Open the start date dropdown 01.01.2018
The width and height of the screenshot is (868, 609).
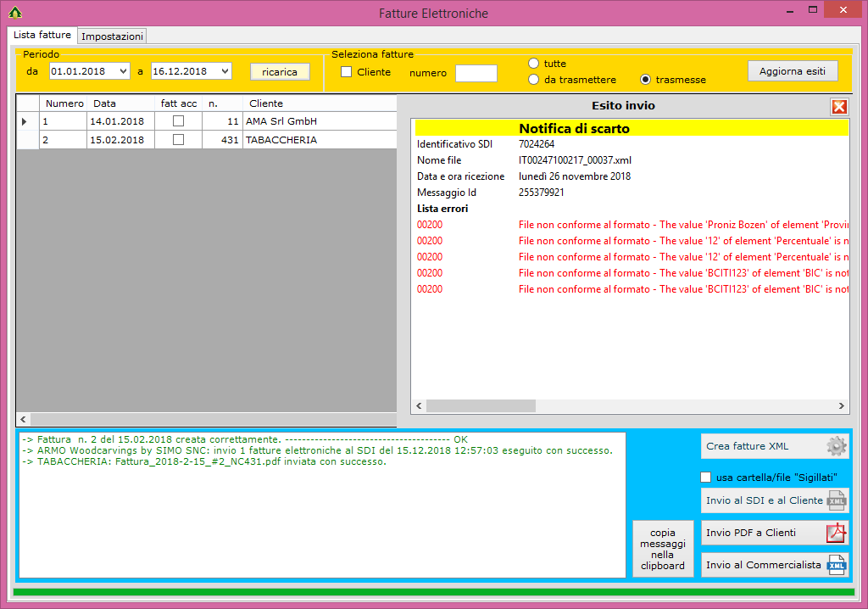tap(124, 72)
